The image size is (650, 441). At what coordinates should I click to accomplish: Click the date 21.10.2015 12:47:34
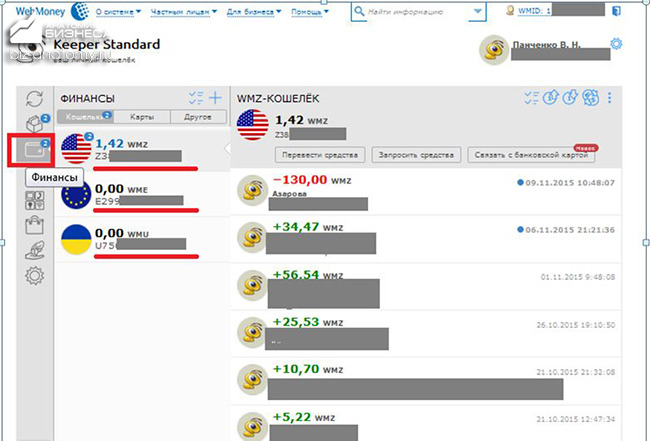point(576,419)
